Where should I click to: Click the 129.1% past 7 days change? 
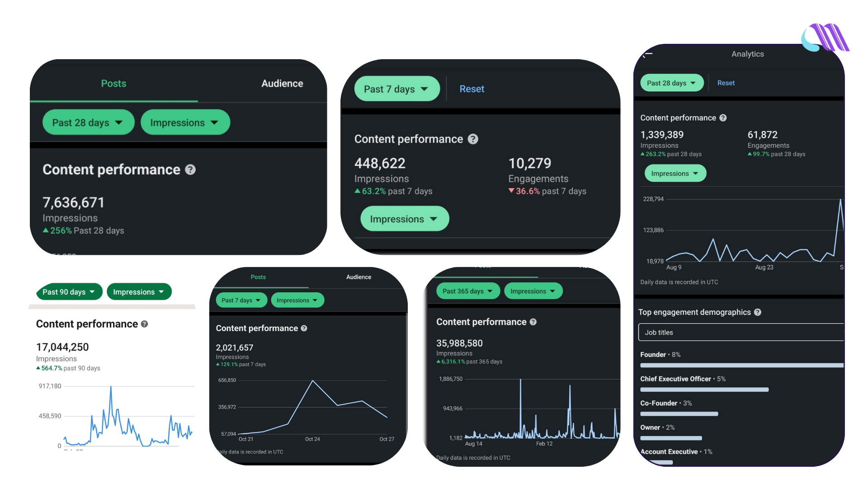click(x=241, y=365)
